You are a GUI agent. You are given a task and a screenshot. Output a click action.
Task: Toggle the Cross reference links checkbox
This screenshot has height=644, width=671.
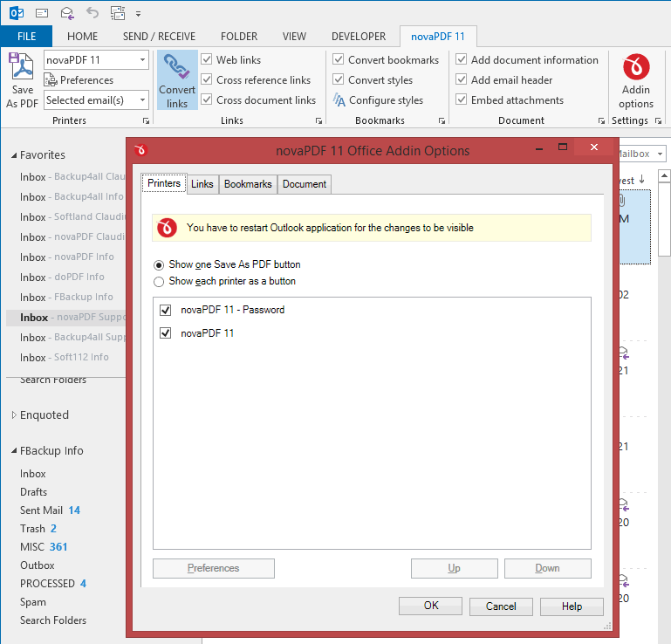click(x=207, y=79)
